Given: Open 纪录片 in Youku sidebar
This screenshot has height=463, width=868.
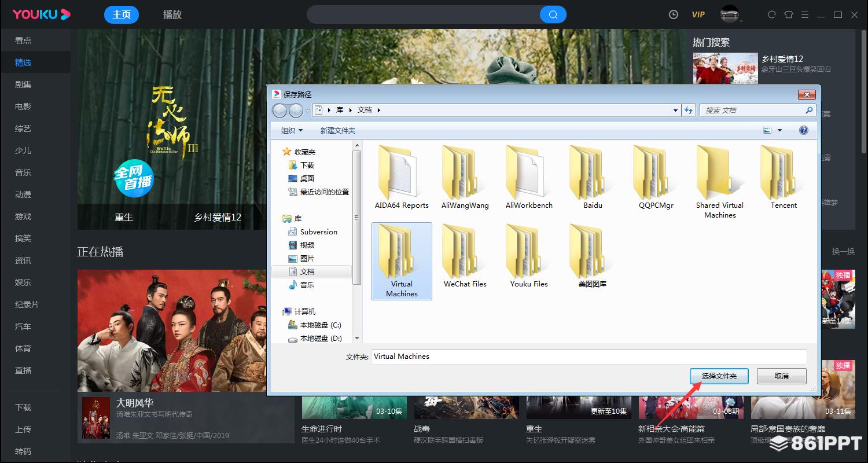Looking at the screenshot, I should point(27,304).
